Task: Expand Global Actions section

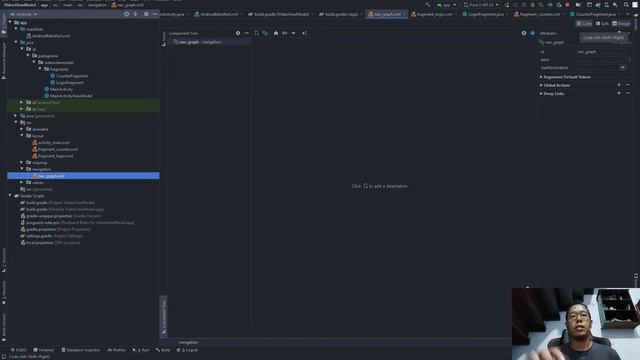Action: coord(541,85)
